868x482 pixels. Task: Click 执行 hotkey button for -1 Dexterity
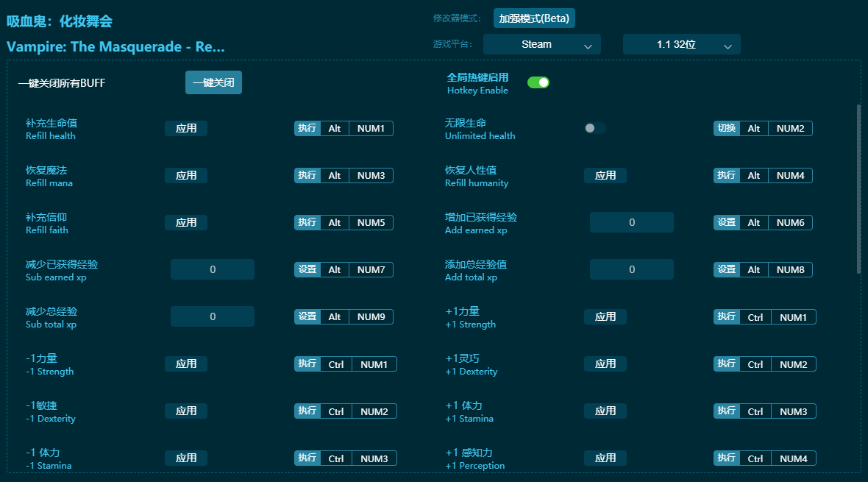click(307, 411)
